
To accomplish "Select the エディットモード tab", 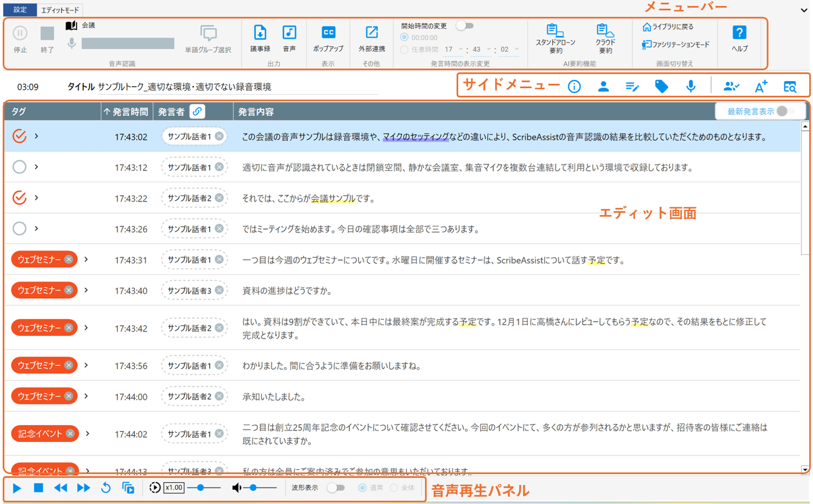I will [x=60, y=10].
